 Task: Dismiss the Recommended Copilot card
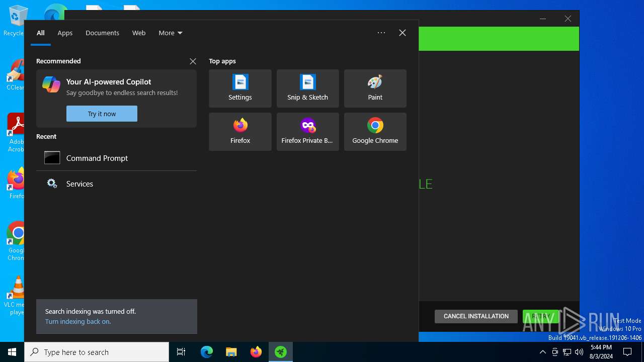click(x=193, y=61)
